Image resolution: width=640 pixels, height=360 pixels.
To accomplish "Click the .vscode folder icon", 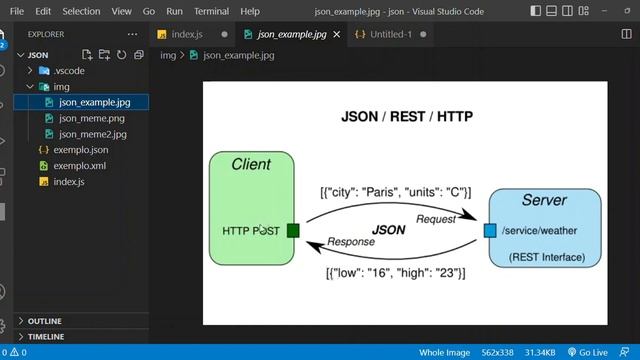I will [x=44, y=71].
